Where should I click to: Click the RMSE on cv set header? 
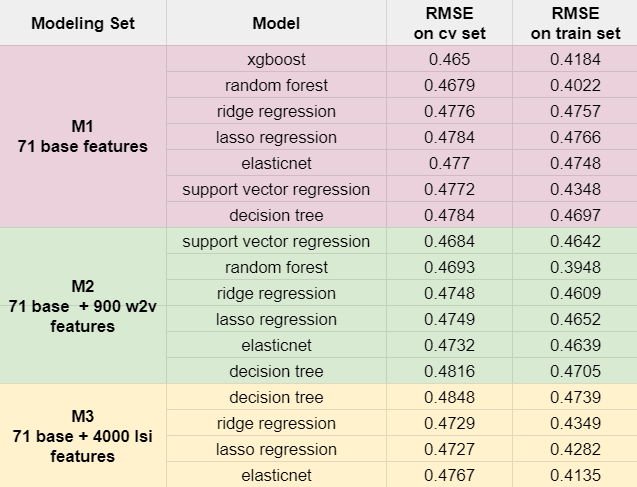coord(450,23)
